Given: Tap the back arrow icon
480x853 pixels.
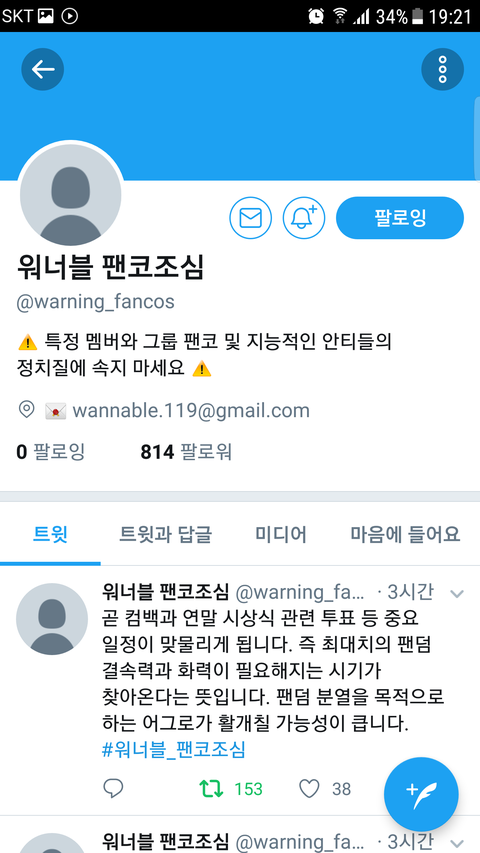Looking at the screenshot, I should pyautogui.click(x=42, y=69).
